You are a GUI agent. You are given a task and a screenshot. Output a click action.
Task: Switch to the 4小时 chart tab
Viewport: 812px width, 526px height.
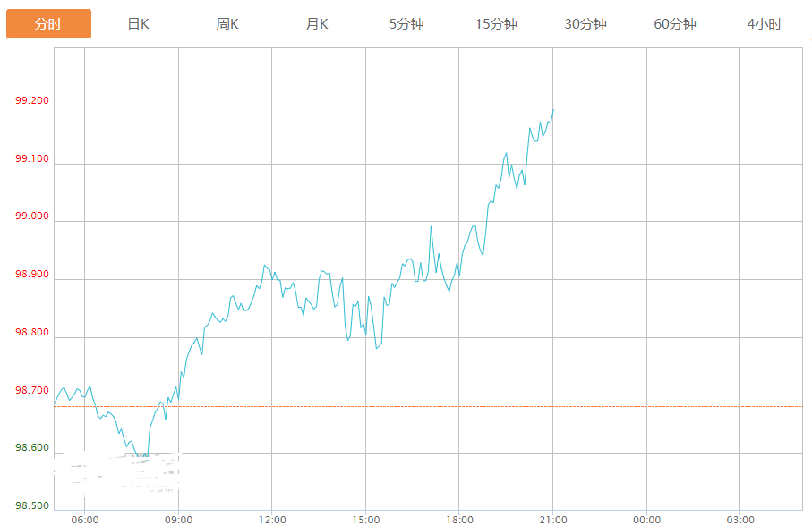pos(764,24)
